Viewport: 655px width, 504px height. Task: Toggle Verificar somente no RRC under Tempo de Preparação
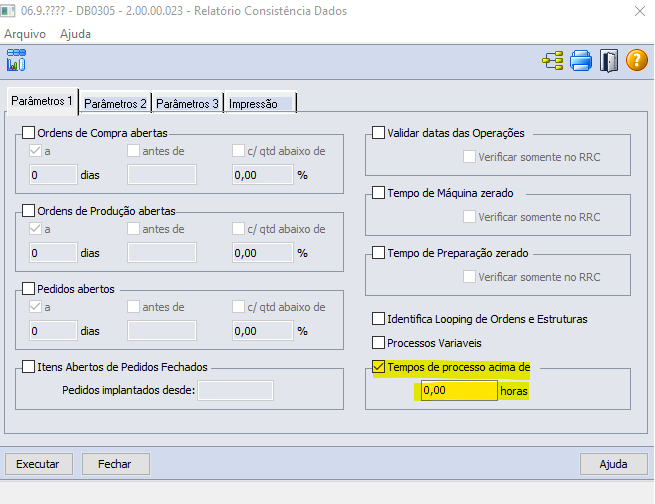click(469, 277)
